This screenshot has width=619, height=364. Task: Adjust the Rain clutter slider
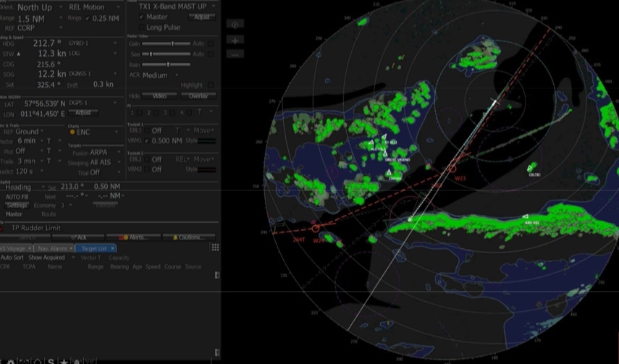pyautogui.click(x=167, y=64)
